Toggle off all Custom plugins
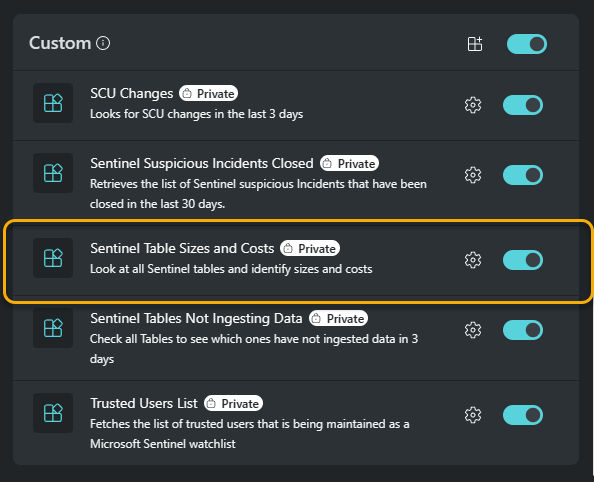Image resolution: width=594 pixels, height=482 pixels. point(527,44)
